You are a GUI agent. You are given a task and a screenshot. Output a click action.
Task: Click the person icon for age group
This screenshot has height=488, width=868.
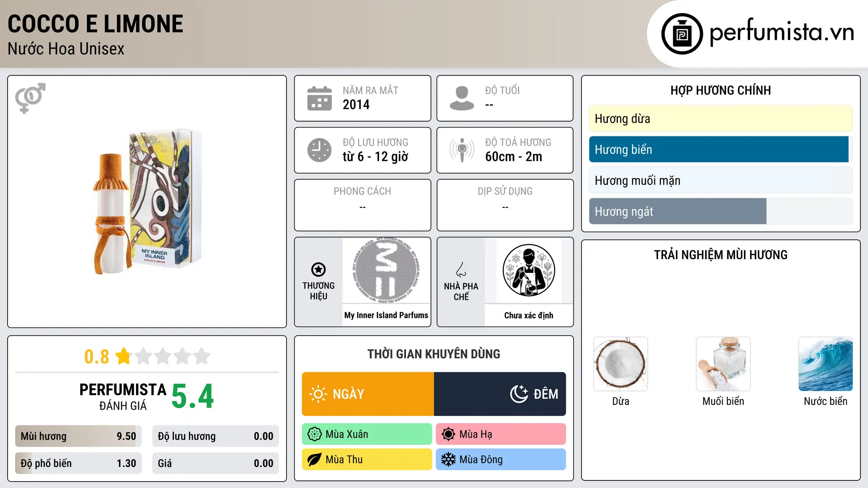coord(462,98)
